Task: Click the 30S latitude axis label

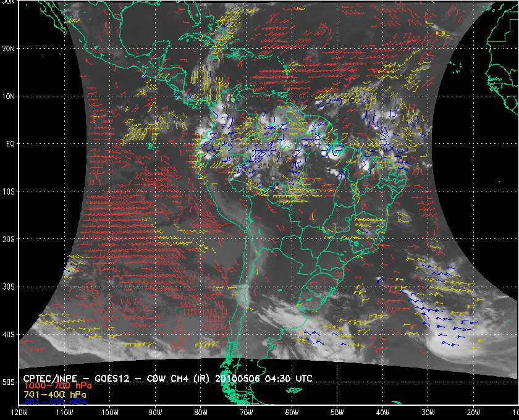Action: (8, 287)
